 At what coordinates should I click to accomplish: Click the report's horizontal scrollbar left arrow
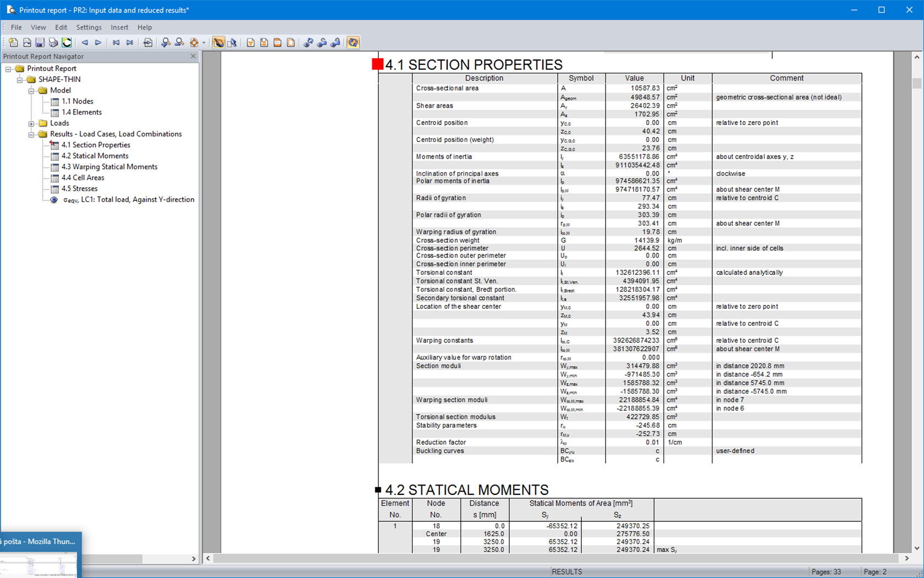208,558
